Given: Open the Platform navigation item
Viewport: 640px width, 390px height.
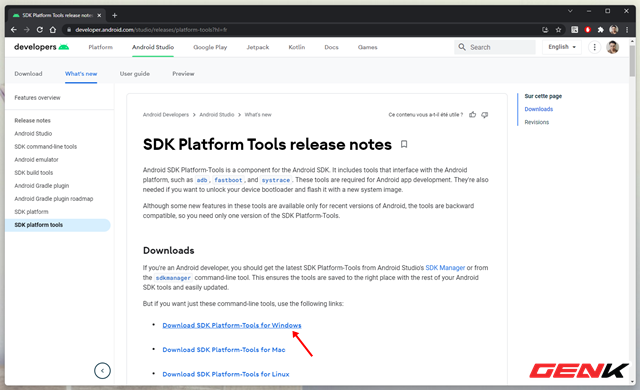Looking at the screenshot, I should coord(100,47).
